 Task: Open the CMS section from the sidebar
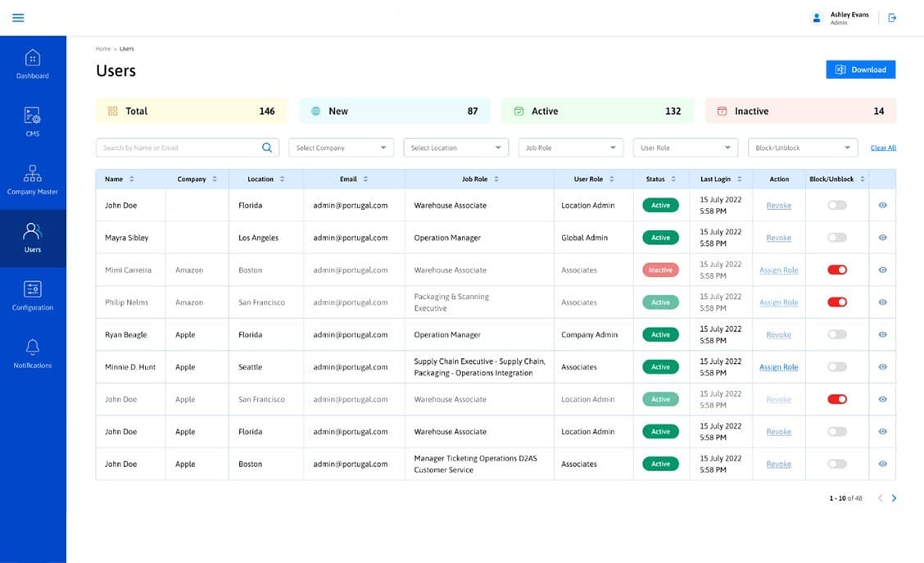pos(33,120)
